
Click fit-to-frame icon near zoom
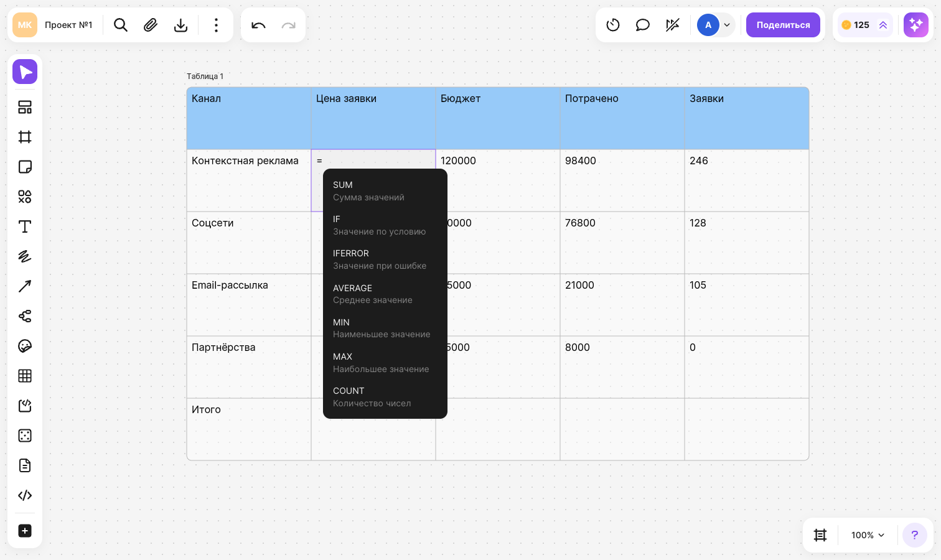820,535
